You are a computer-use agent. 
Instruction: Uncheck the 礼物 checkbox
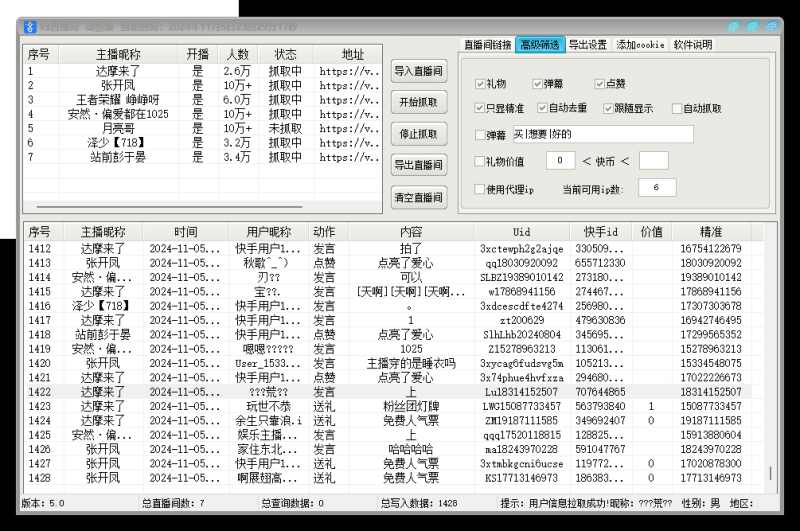click(x=480, y=84)
